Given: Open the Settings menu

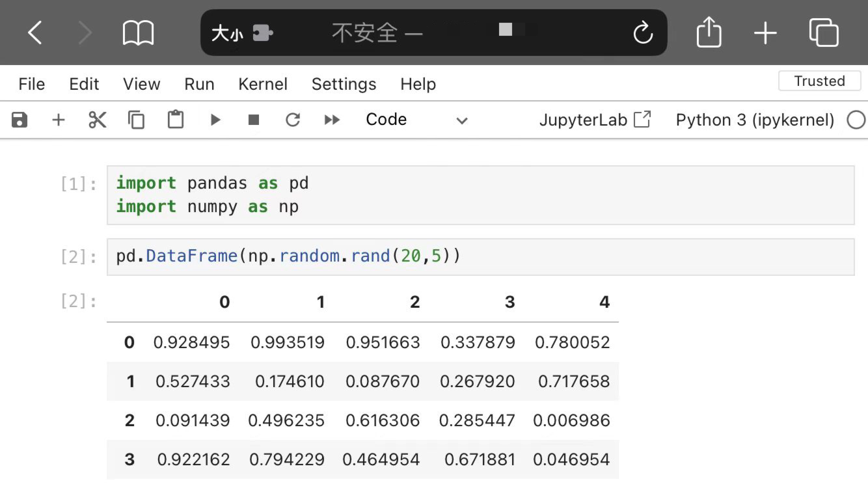Looking at the screenshot, I should coord(344,84).
